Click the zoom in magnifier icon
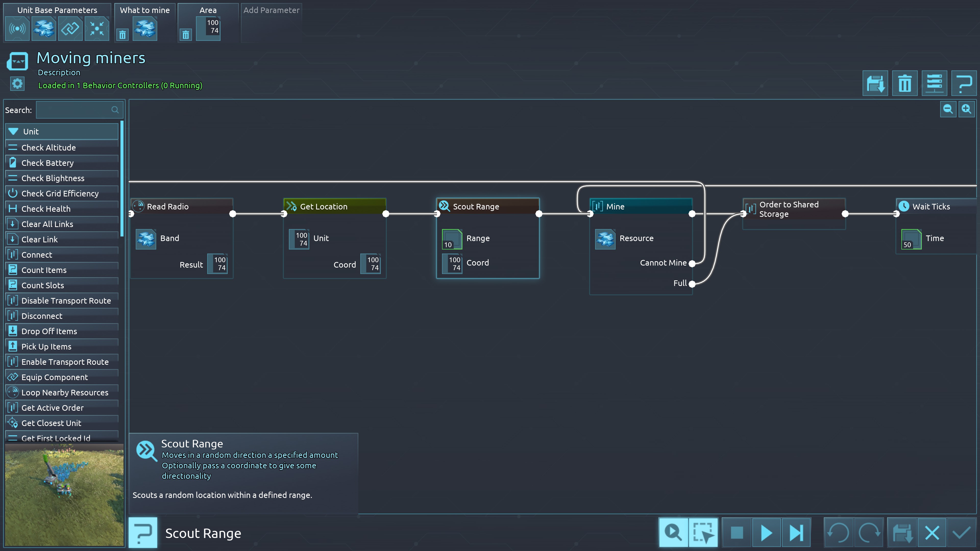The width and height of the screenshot is (980, 551). pyautogui.click(x=966, y=109)
